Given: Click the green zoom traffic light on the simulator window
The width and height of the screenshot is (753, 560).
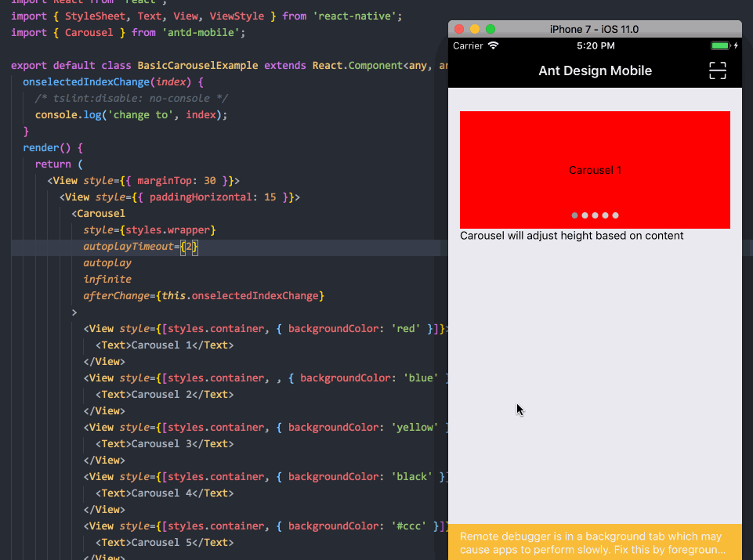Looking at the screenshot, I should tap(491, 27).
